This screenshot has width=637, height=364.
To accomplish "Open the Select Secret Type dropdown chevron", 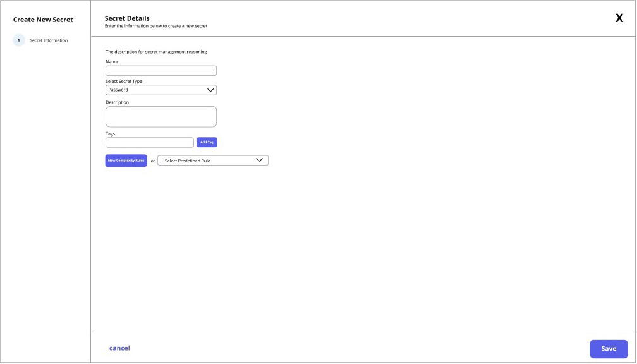I will click(x=210, y=89).
